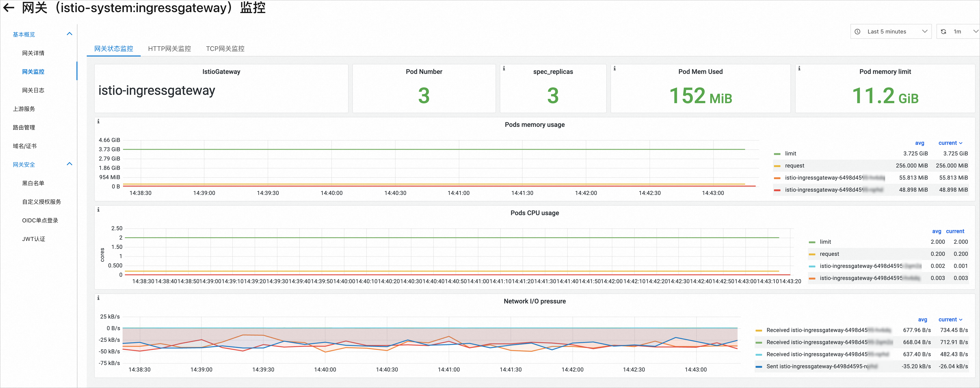Click the info icon on Pod Mem Used panel
The image size is (980, 388).
tap(614, 68)
